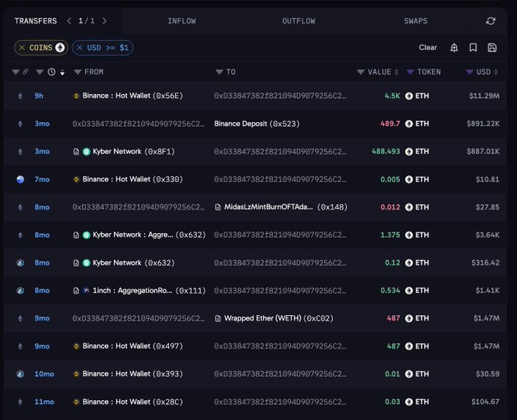The height and width of the screenshot is (420, 517).
Task: Click the $316.42 USD amount
Action: click(x=485, y=263)
